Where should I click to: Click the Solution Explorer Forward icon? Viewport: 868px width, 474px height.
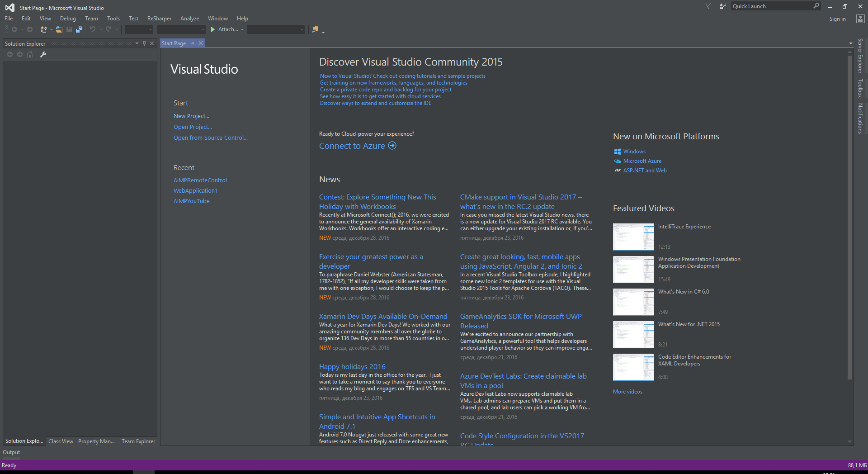click(20, 54)
